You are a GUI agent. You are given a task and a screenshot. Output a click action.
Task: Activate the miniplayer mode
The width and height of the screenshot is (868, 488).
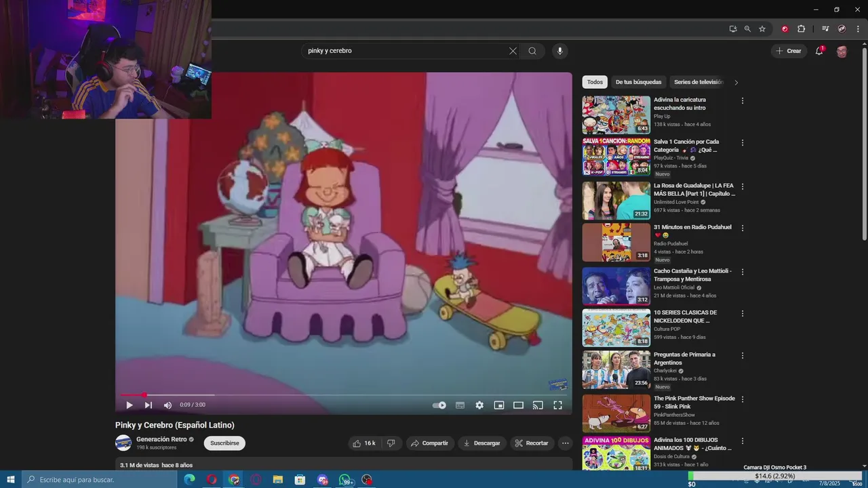click(x=499, y=405)
